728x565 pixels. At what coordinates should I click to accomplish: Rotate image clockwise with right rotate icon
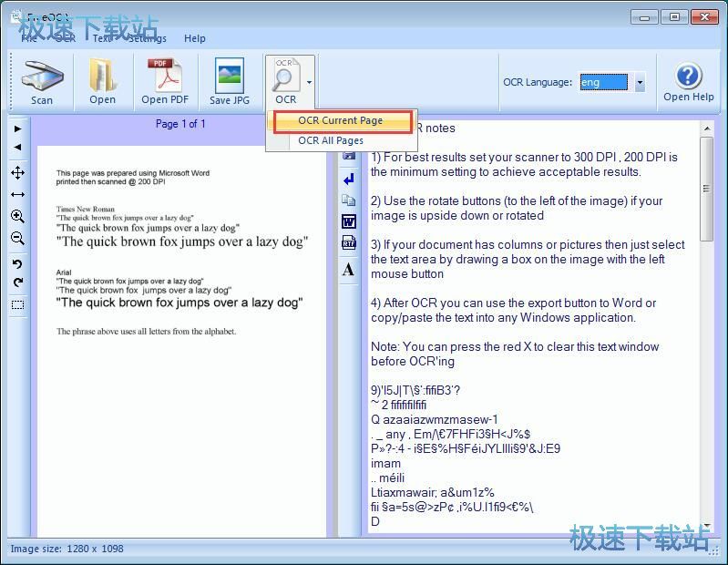tap(17, 282)
